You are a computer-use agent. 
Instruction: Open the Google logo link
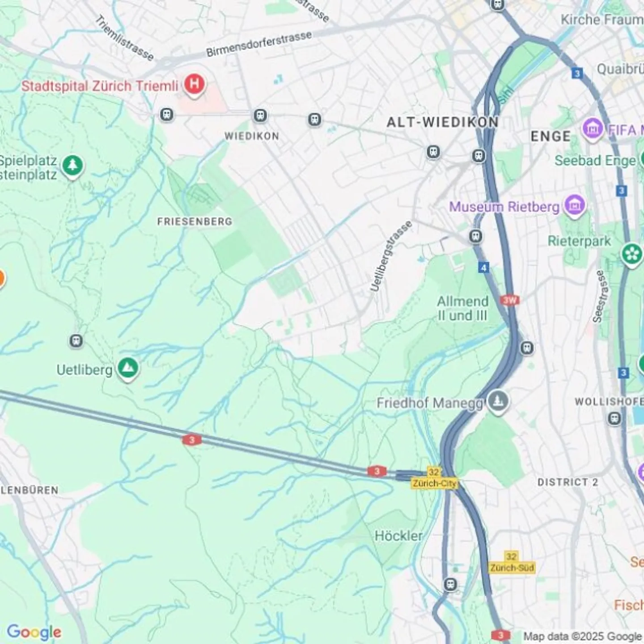coord(34,632)
